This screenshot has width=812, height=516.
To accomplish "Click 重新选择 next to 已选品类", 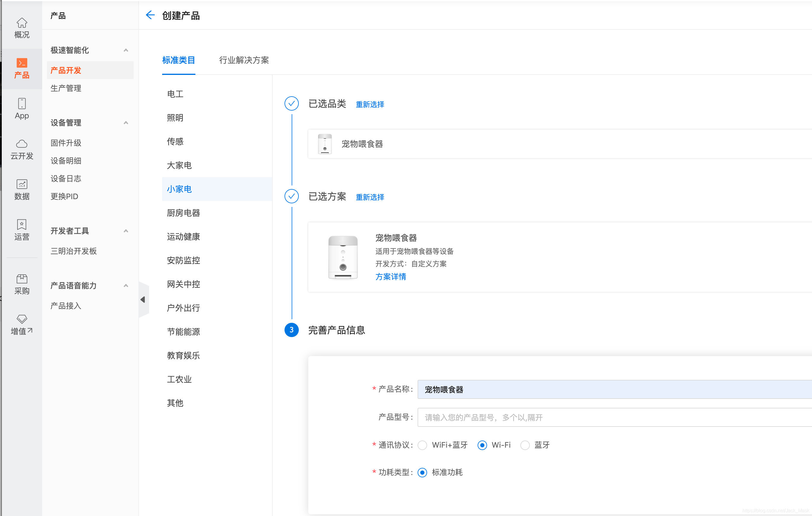I will pyautogui.click(x=369, y=104).
